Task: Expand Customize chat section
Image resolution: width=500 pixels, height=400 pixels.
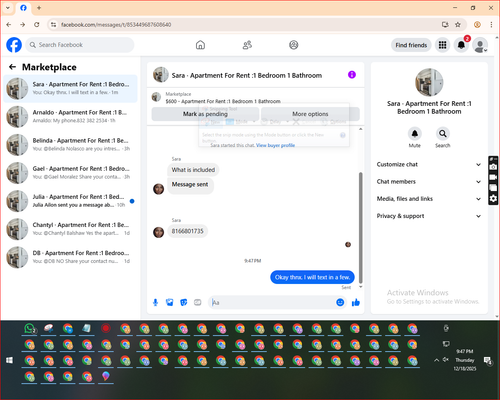Action: 429,164
